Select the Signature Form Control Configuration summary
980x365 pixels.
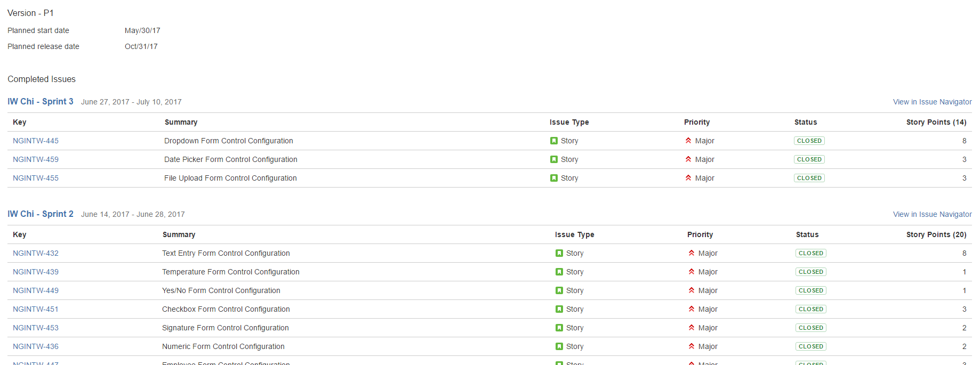226,328
